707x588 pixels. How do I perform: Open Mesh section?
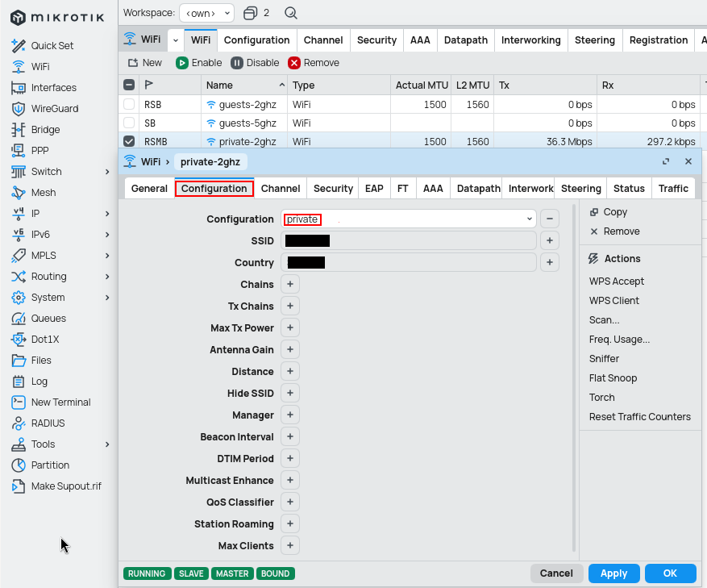[34, 193]
